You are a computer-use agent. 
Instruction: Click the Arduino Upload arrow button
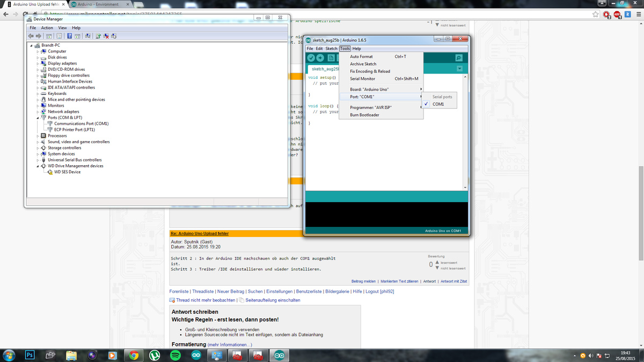320,58
